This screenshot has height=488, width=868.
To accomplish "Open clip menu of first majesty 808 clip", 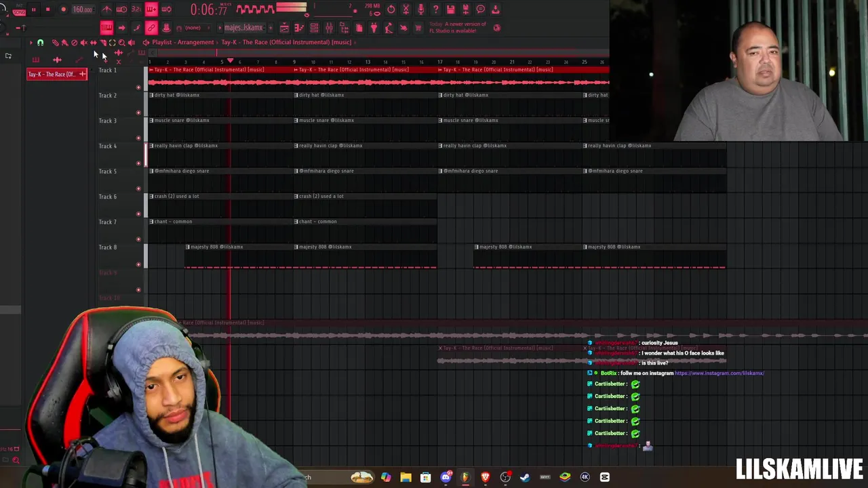I will [x=188, y=247].
